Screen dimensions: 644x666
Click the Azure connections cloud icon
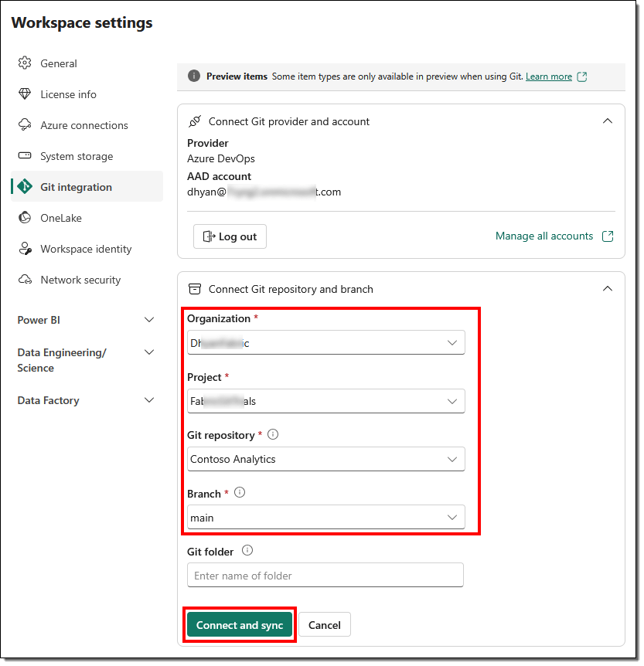tap(25, 125)
